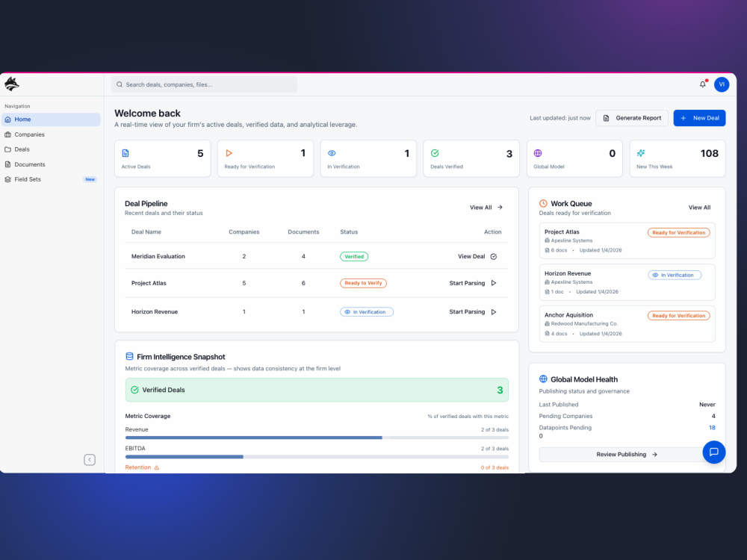Viewport: 747px width, 560px height.
Task: Focus the search deals, companies, files field
Action: pyautogui.click(x=205, y=84)
